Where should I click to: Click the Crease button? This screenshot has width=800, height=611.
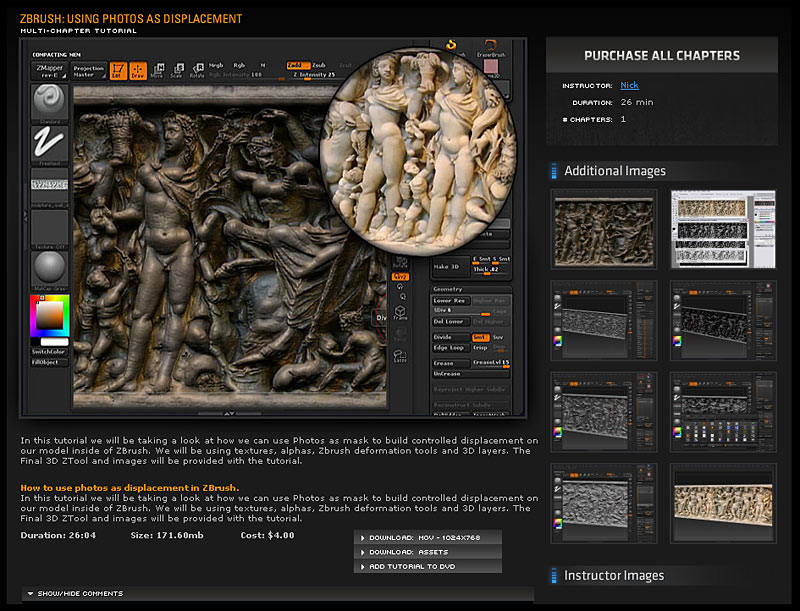tap(451, 363)
